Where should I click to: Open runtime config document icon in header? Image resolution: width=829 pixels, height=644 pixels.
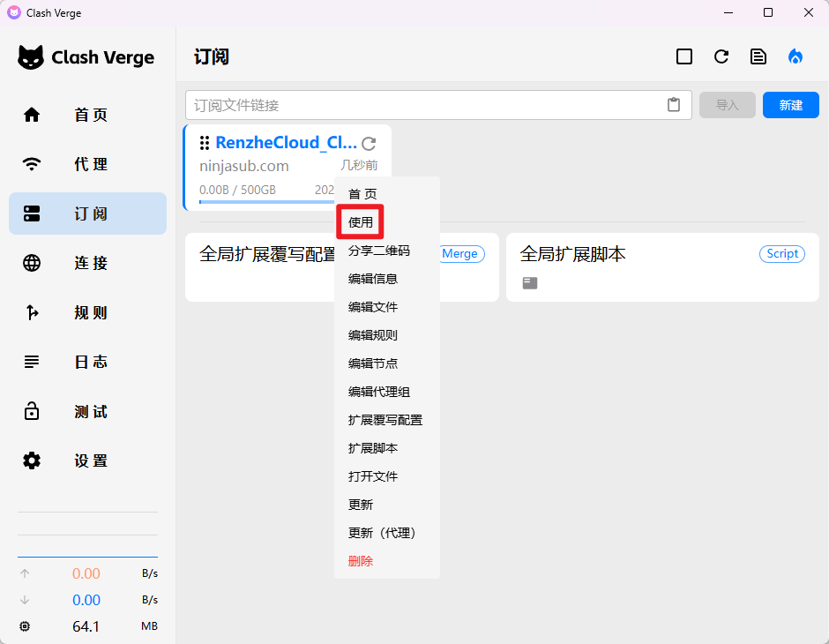[x=758, y=56]
